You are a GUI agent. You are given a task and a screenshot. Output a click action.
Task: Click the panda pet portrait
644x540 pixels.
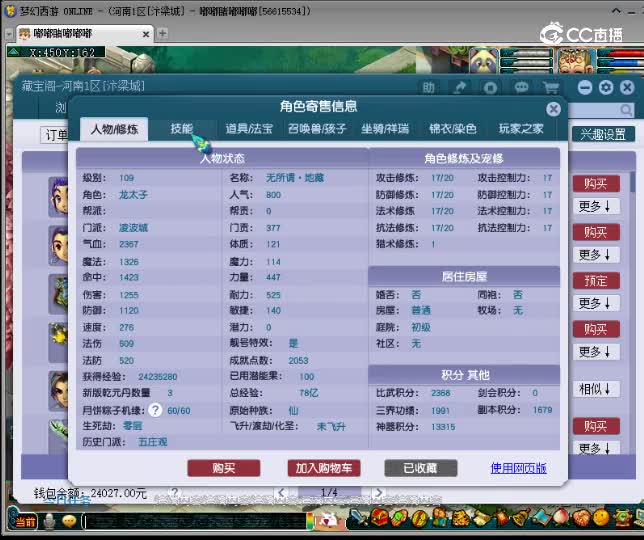(484, 61)
